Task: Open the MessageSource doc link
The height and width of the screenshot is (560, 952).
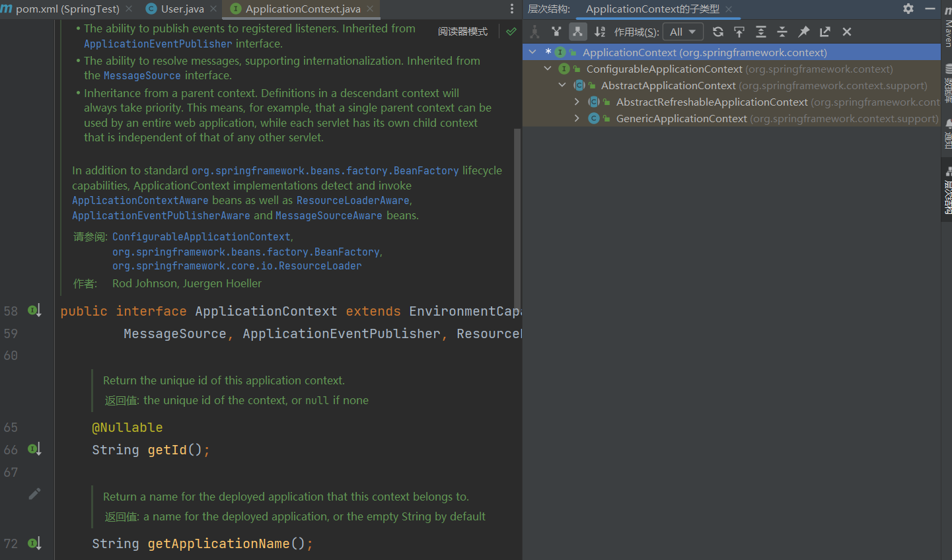Action: 142,76
